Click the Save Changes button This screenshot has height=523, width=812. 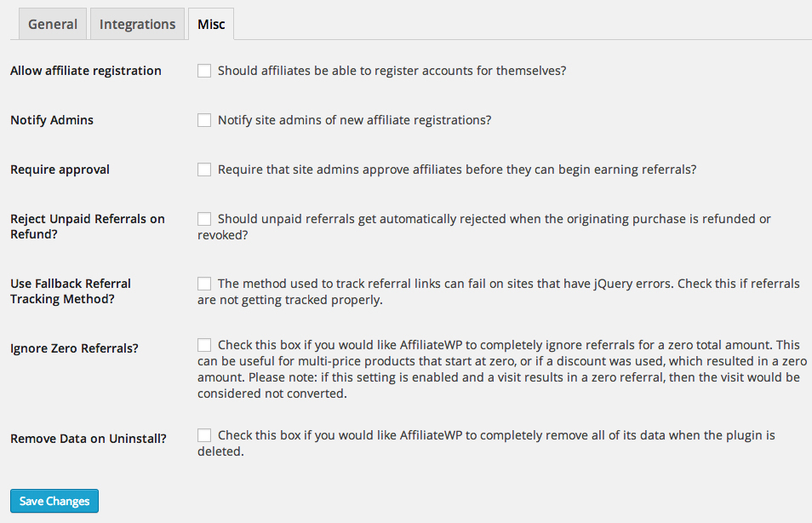[x=54, y=501]
